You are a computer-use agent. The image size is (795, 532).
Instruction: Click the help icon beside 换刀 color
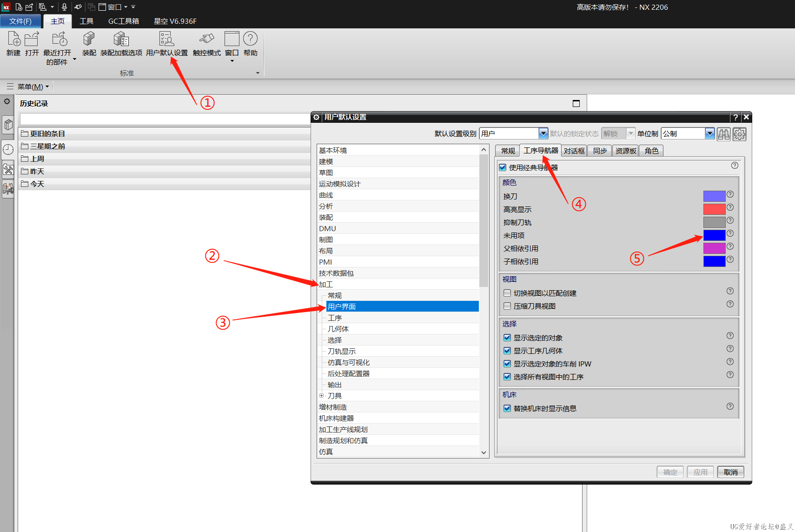pyautogui.click(x=730, y=194)
